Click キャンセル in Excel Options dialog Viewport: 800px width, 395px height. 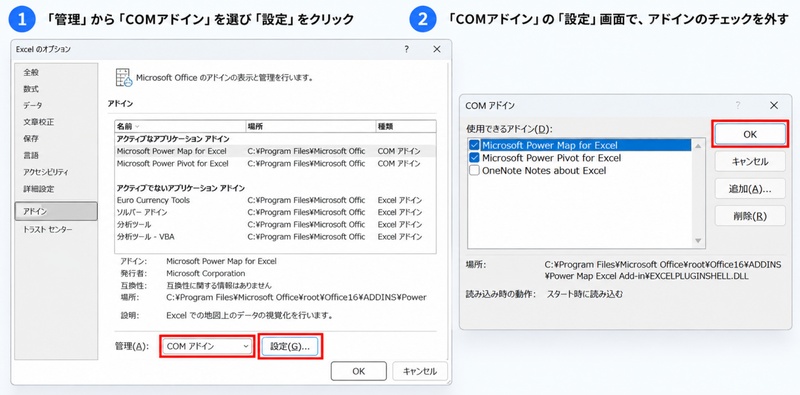tap(420, 371)
